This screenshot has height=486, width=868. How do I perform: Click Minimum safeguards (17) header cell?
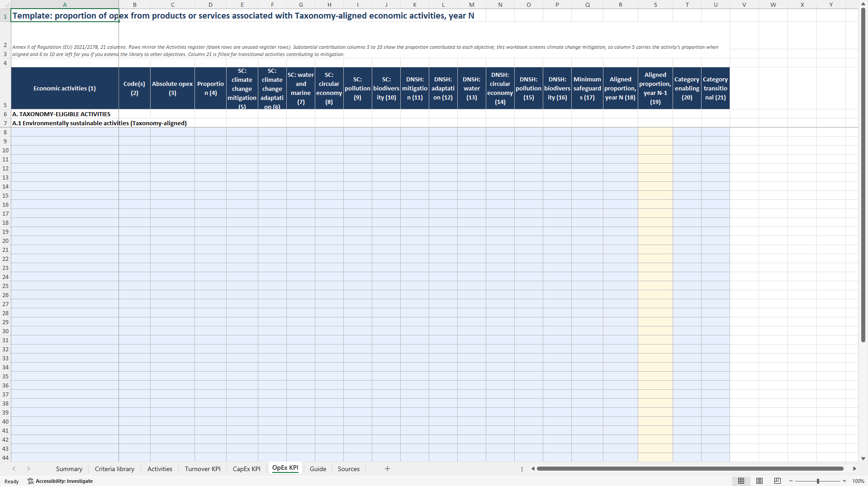(x=587, y=88)
